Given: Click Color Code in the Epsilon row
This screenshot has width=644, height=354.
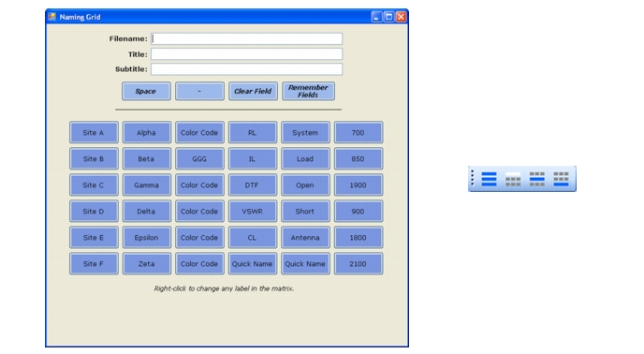Looking at the screenshot, I should (199, 238).
